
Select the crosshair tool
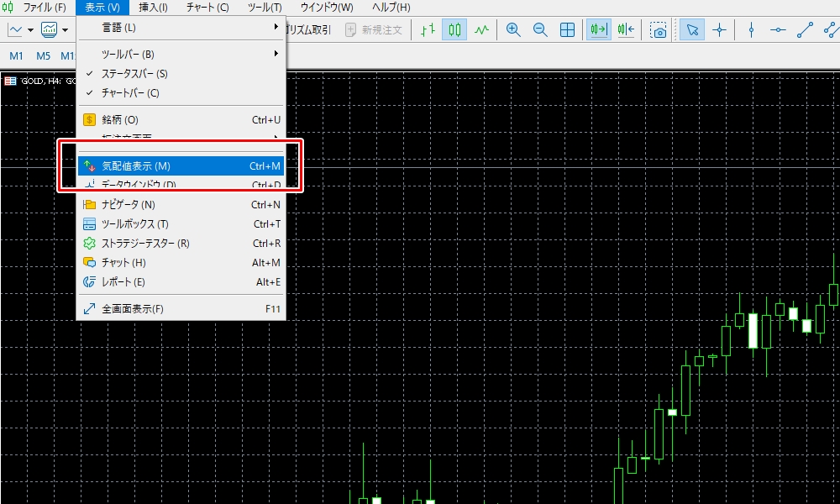click(720, 30)
